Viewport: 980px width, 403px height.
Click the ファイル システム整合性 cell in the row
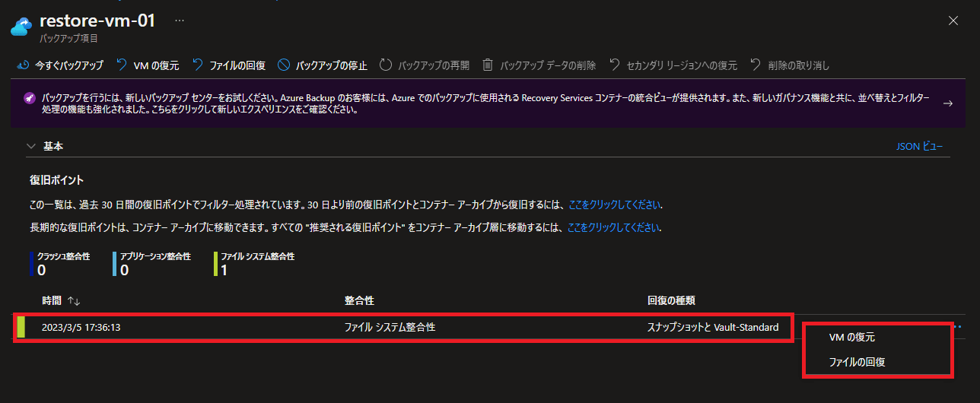tap(390, 328)
